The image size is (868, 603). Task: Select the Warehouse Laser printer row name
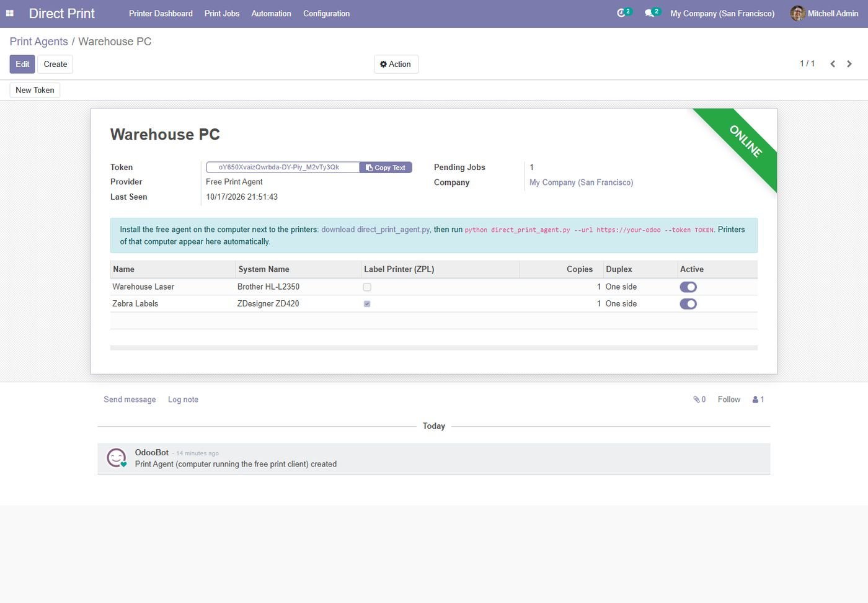(143, 287)
